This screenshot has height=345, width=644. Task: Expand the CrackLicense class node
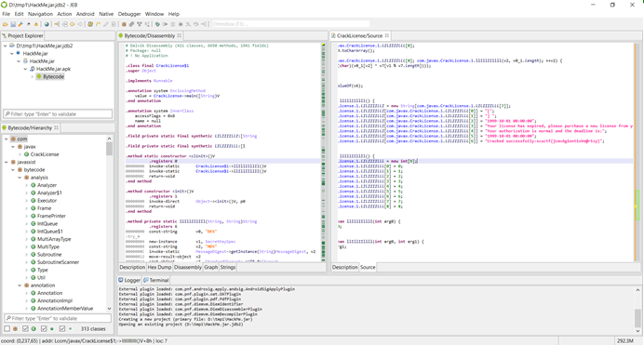[x=20, y=154]
